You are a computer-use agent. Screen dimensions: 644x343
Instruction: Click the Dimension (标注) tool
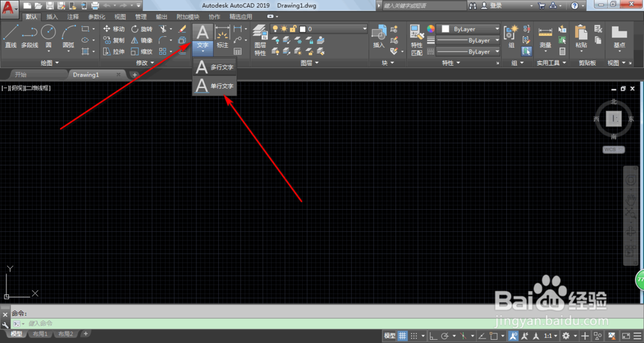click(222, 37)
